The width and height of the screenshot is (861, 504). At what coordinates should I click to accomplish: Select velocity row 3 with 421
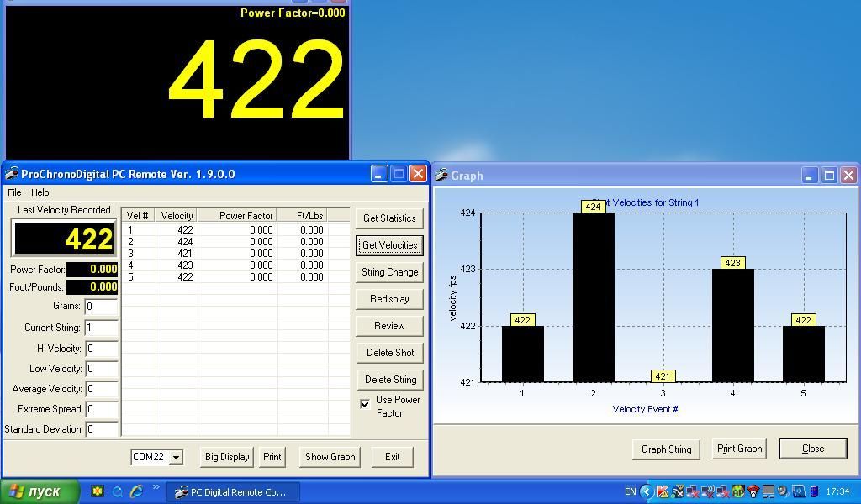coord(185,254)
